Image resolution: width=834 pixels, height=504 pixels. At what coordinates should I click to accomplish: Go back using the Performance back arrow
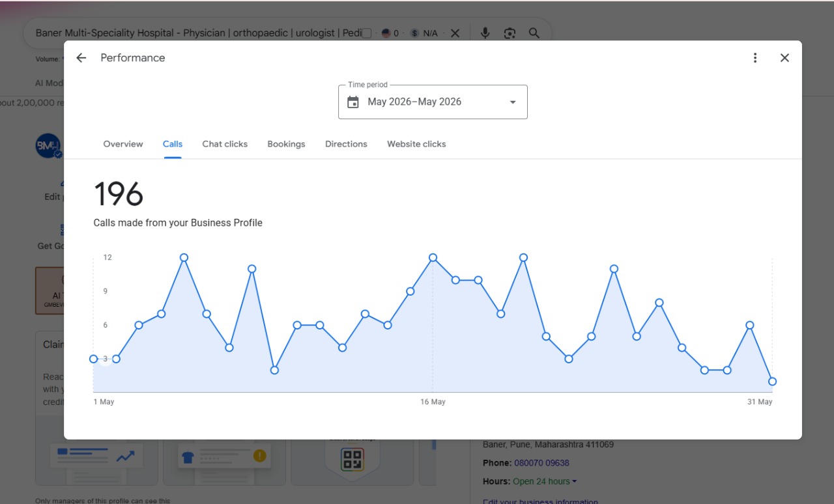pyautogui.click(x=81, y=58)
